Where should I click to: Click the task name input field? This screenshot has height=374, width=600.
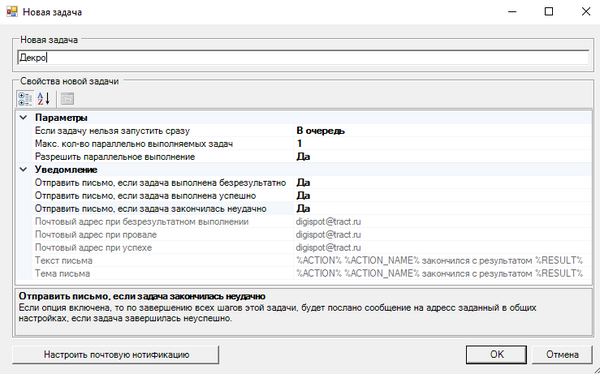[303, 57]
